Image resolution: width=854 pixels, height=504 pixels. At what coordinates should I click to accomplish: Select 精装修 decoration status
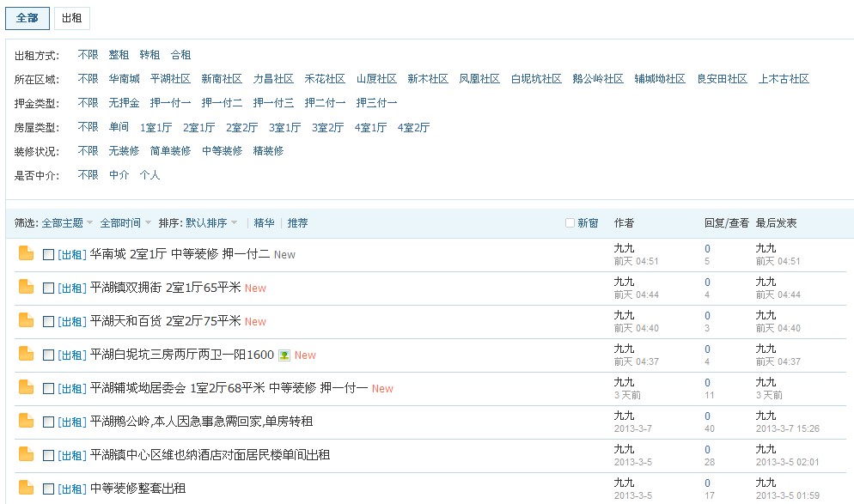269,151
